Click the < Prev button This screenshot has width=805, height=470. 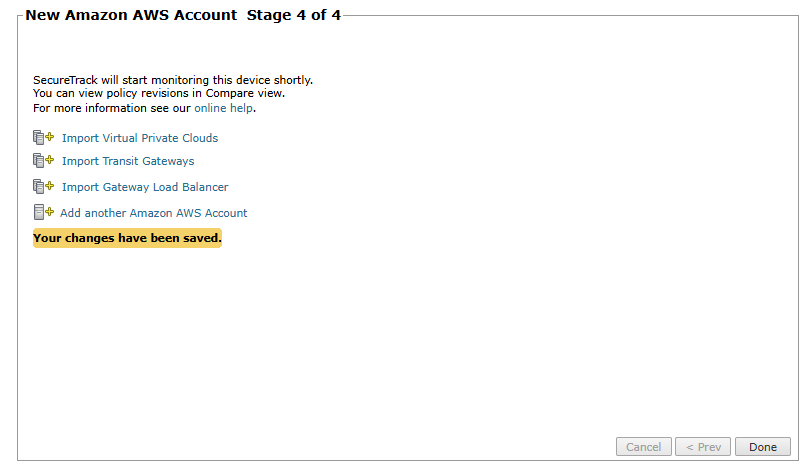(x=702, y=447)
